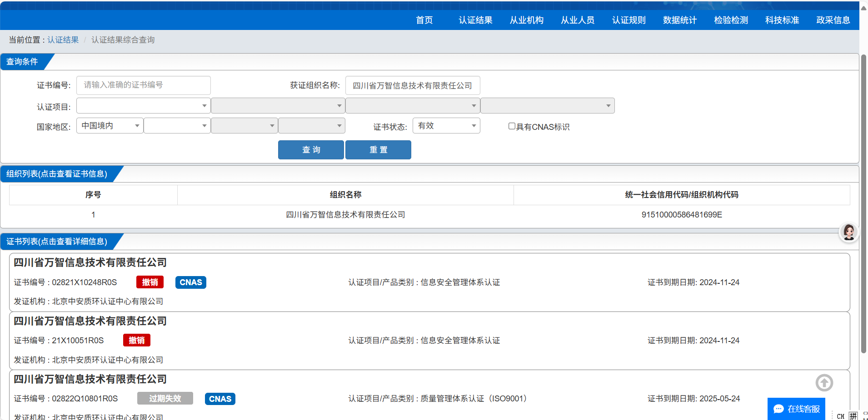Click the 统一社会信用代码 column header

[682, 195]
